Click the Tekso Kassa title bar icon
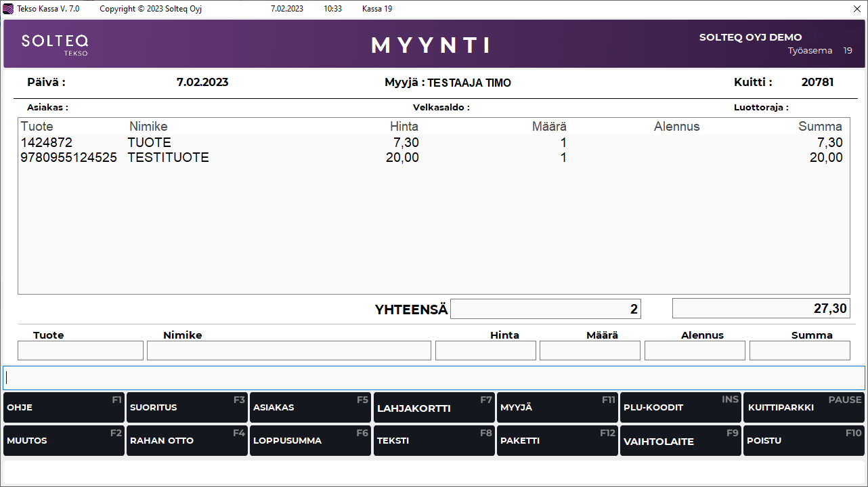The width and height of the screenshot is (868, 487). tap(8, 9)
